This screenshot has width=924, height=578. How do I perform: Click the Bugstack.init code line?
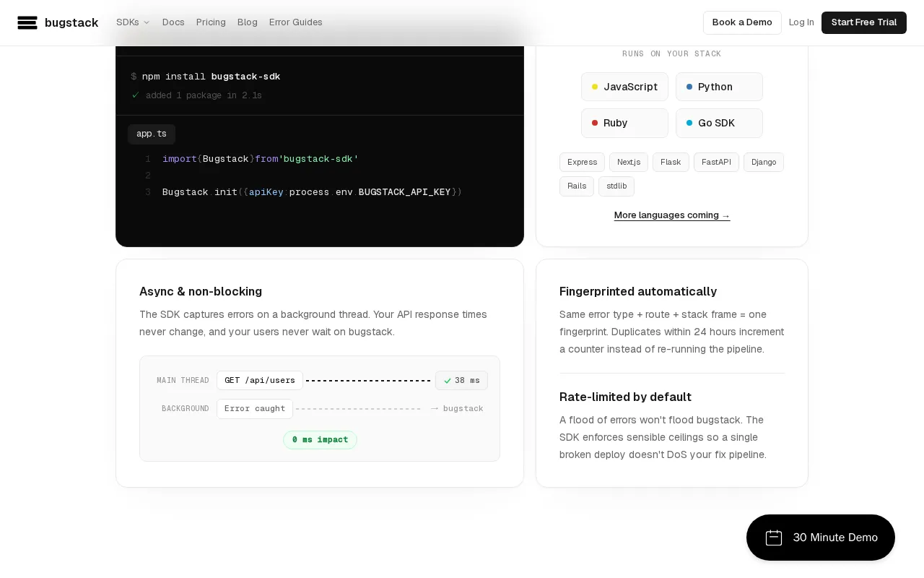pos(312,192)
